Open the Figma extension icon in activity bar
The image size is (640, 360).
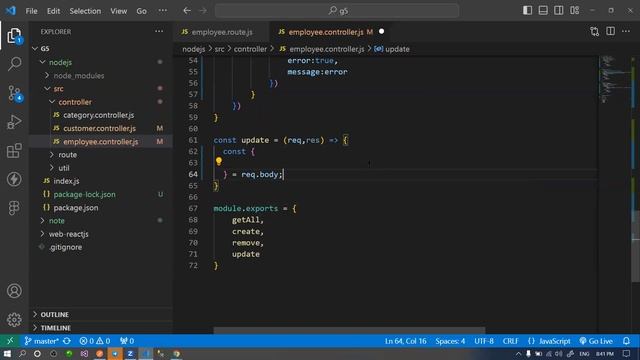click(14, 208)
